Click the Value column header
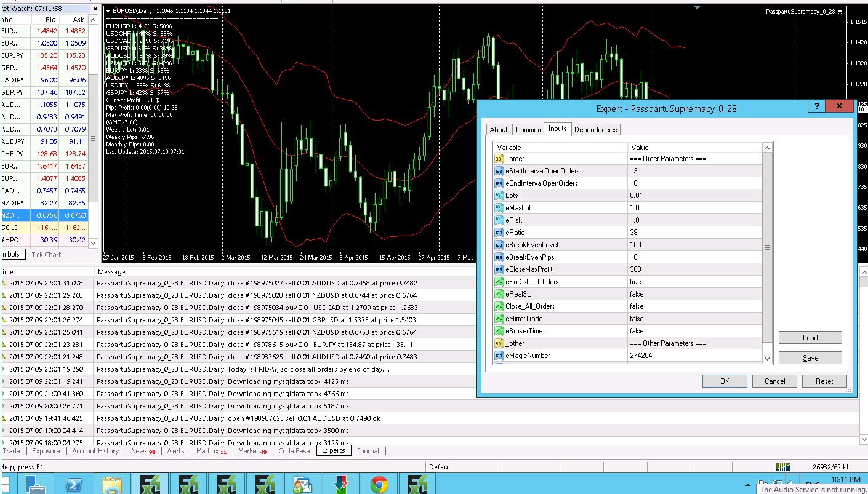The width and height of the screenshot is (868, 494). [694, 148]
